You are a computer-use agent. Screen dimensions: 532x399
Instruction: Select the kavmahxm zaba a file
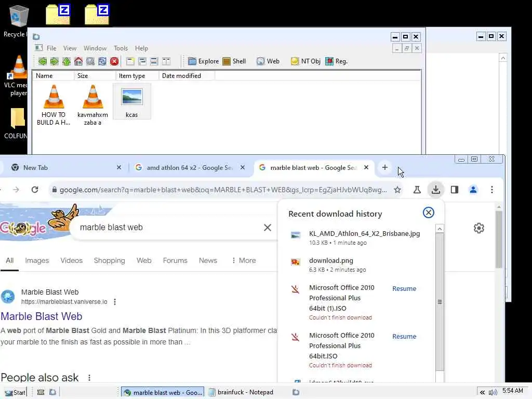[x=92, y=105]
